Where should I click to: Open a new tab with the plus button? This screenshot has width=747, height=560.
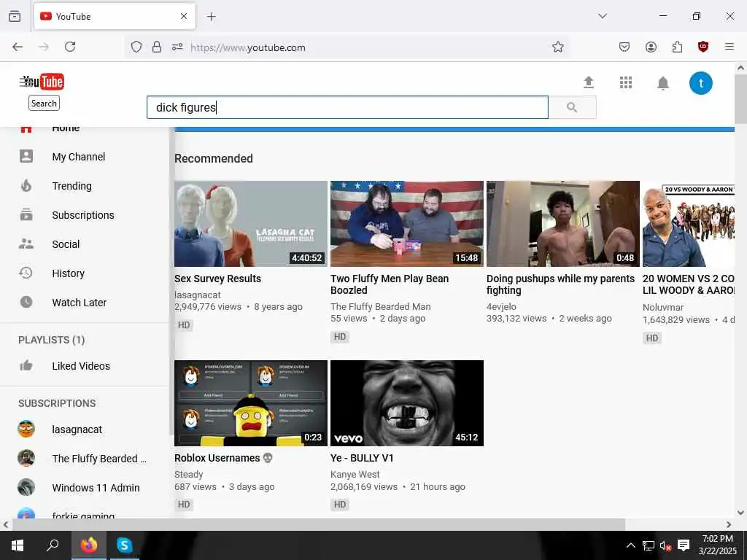point(212,17)
